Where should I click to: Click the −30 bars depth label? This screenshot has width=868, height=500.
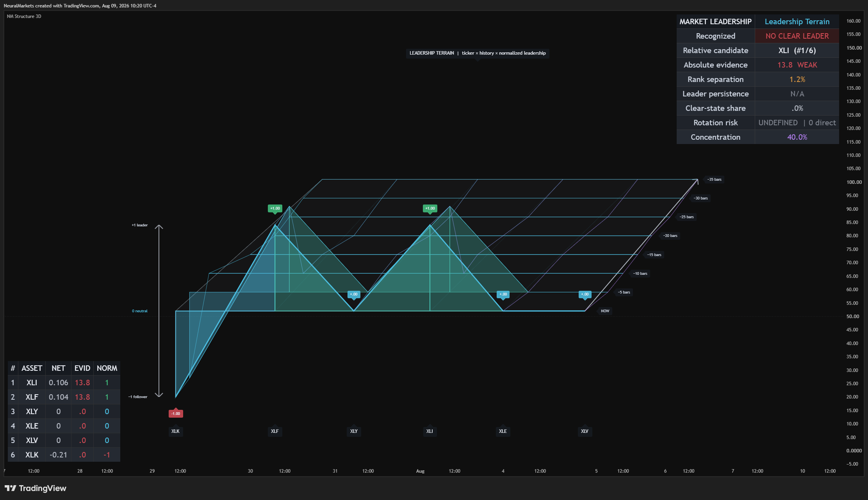coord(700,198)
